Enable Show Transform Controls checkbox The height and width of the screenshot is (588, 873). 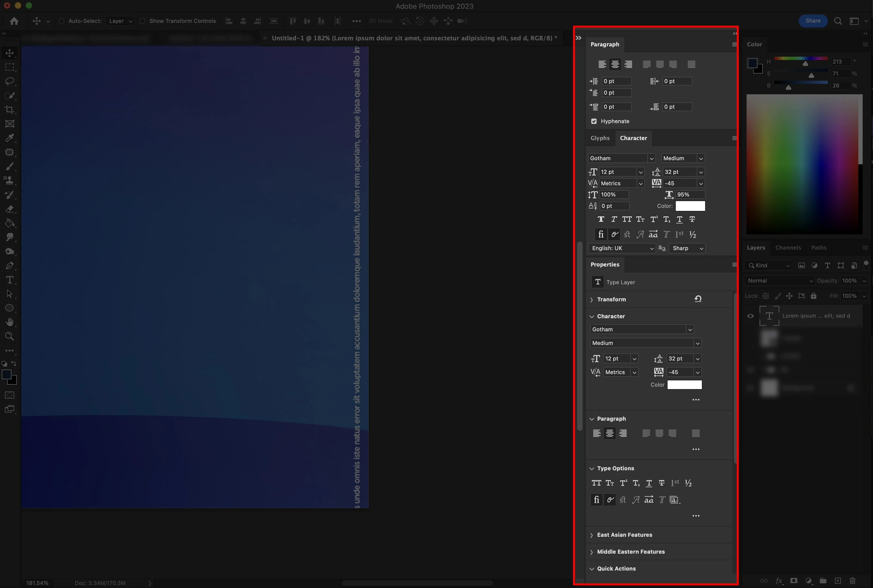point(143,21)
